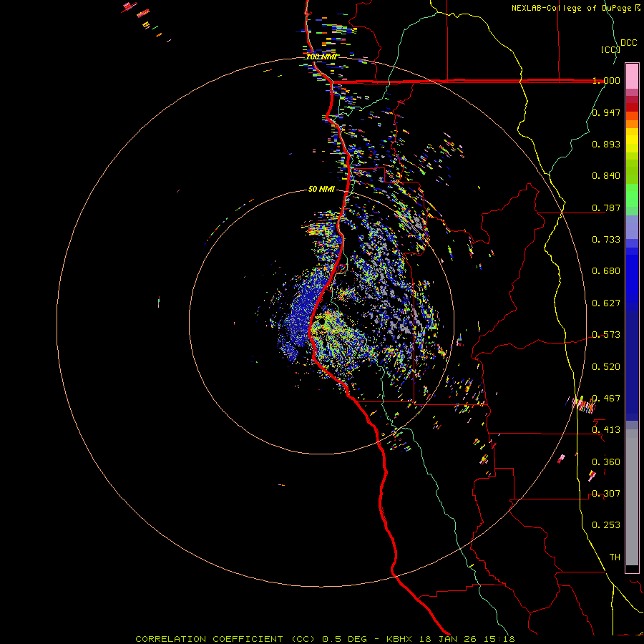Select the KBHX station identifier
The height and width of the screenshot is (644, 644).
point(401,639)
